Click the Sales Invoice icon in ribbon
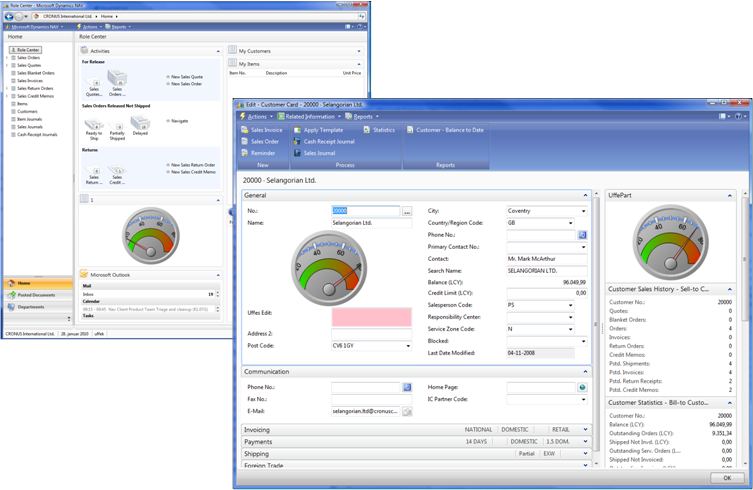753x490 pixels. click(245, 130)
